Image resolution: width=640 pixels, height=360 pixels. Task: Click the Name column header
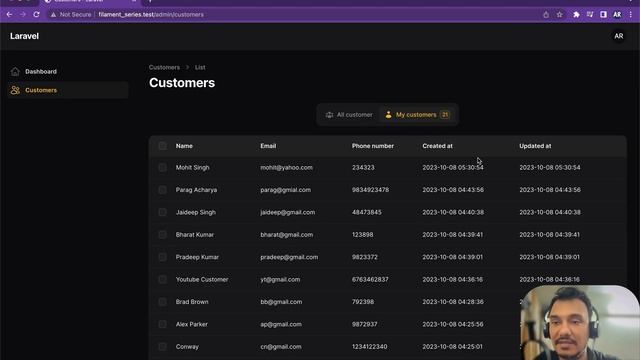tap(184, 146)
